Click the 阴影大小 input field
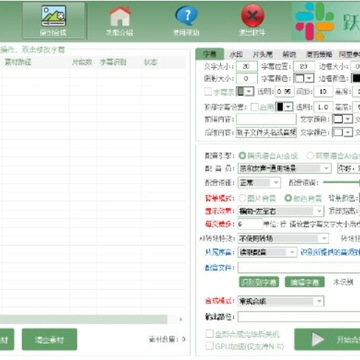 [247, 79]
